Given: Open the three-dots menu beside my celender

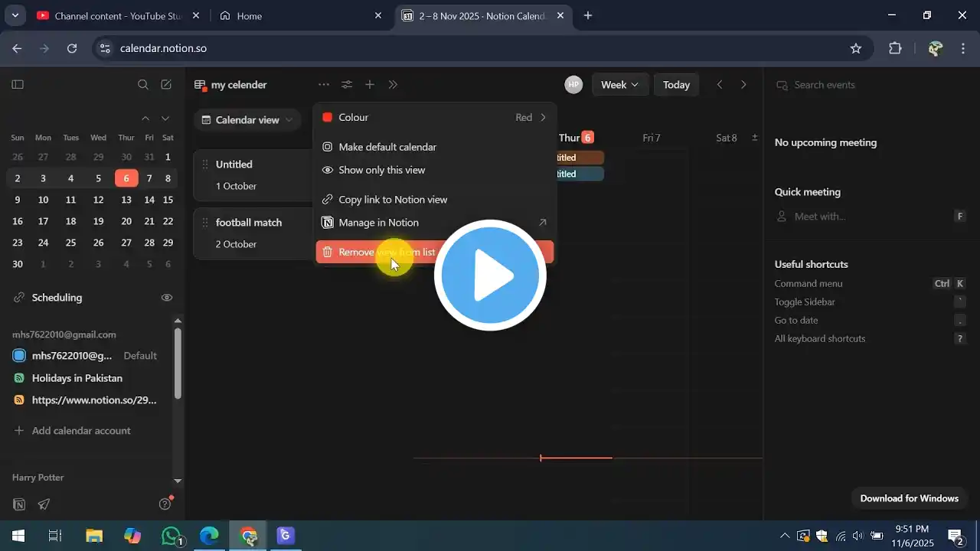Looking at the screenshot, I should pyautogui.click(x=324, y=85).
